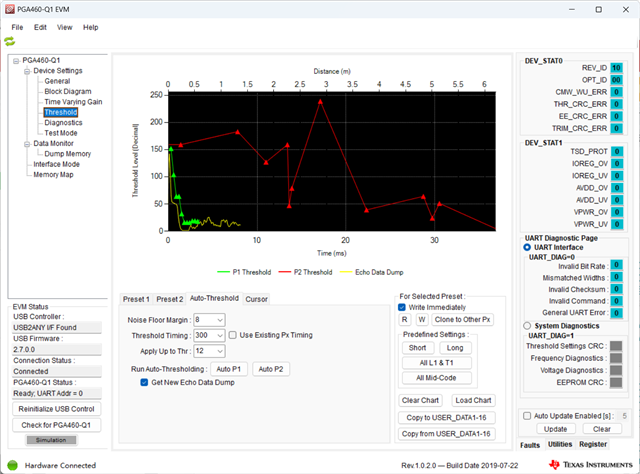Click the All L1 & T1 button

tap(437, 363)
